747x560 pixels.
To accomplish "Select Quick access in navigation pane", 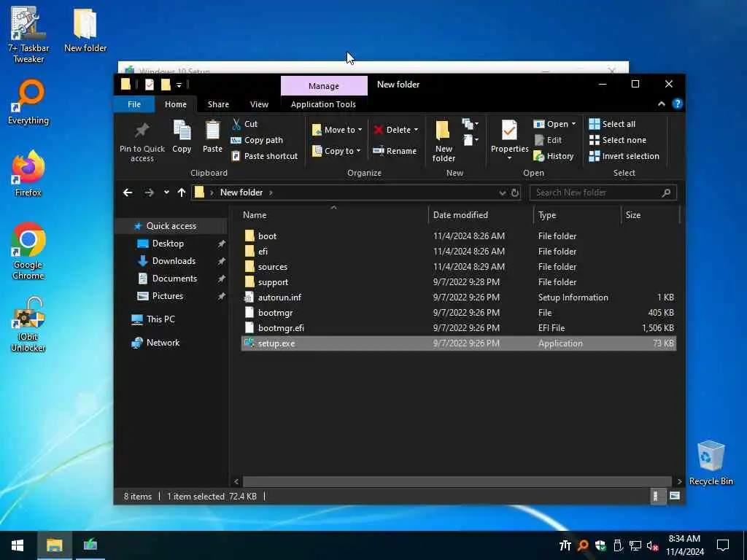I will click(x=171, y=226).
